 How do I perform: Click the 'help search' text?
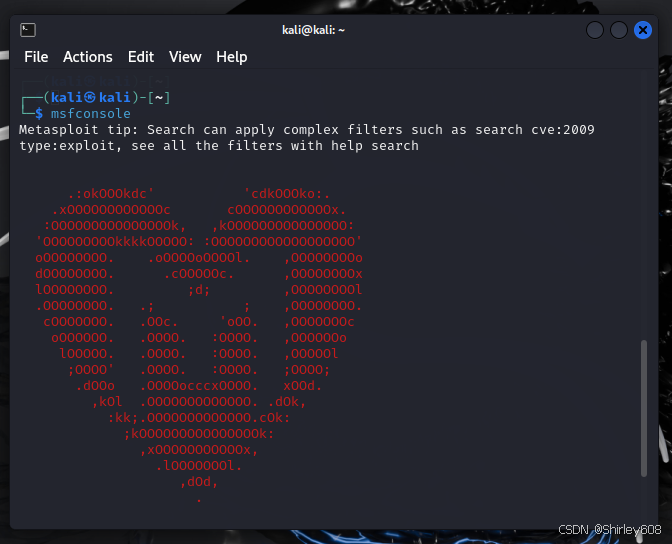tap(375, 146)
